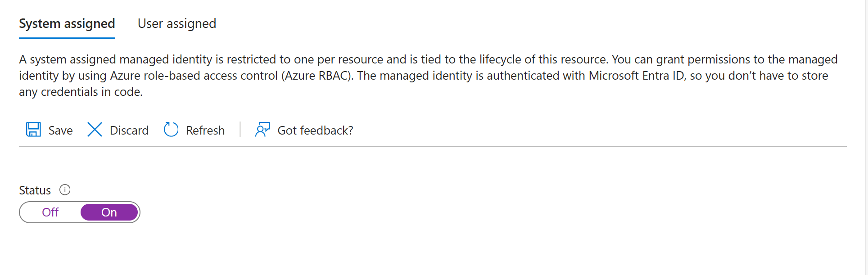Image resolution: width=868 pixels, height=275 pixels.
Task: Click the managed identity description paragraph
Action: click(x=428, y=76)
